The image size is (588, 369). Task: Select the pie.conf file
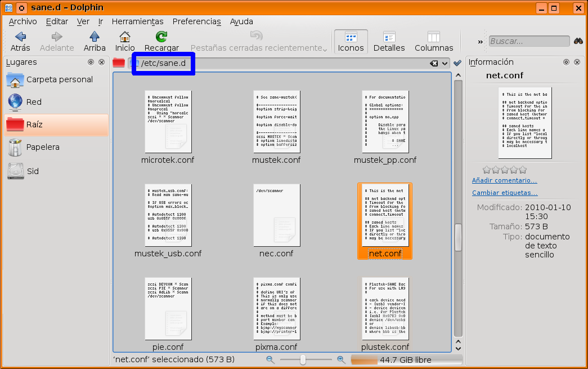tap(168, 314)
